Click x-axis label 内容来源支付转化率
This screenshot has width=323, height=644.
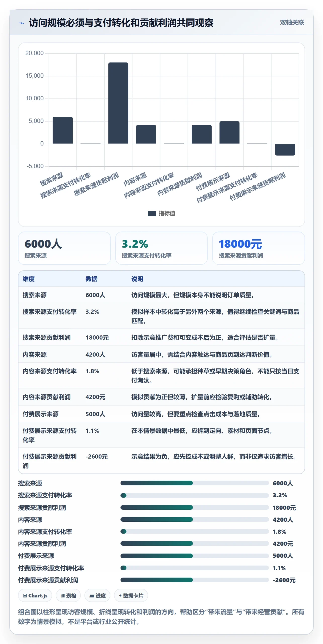click(x=149, y=185)
